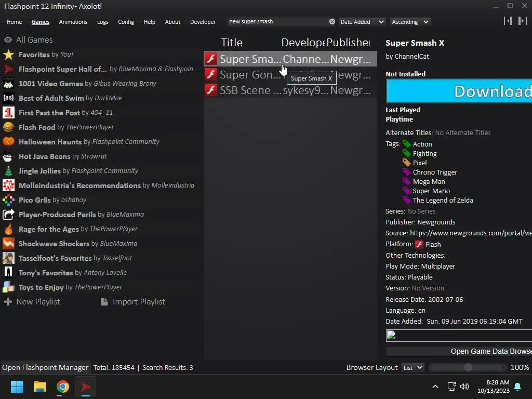Click the First Past the Post icon

[8, 113]
